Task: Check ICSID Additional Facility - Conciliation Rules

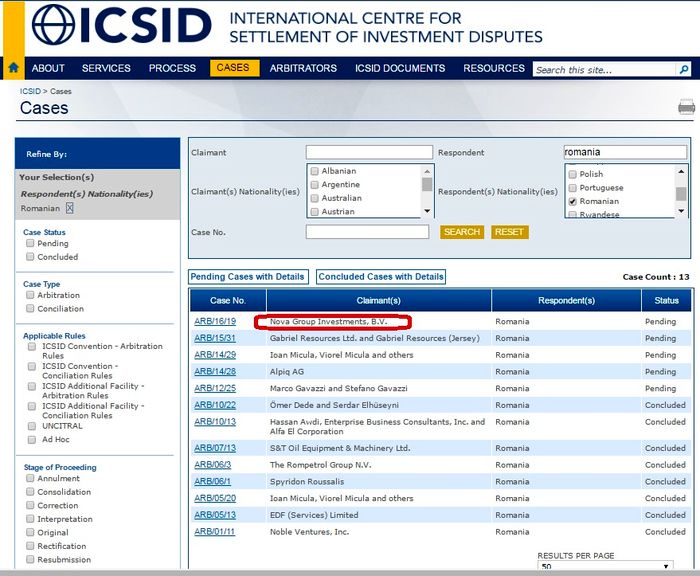Action: (32, 406)
